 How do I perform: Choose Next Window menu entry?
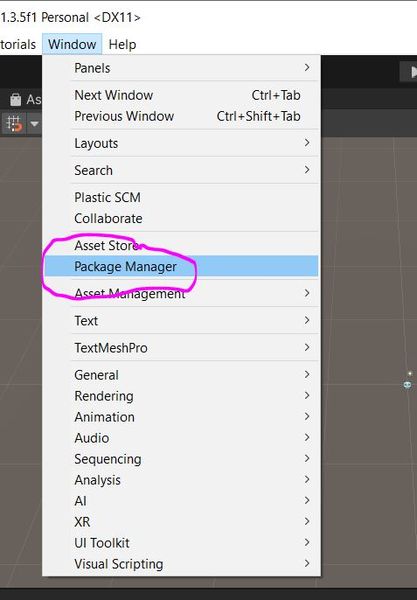click(x=181, y=95)
